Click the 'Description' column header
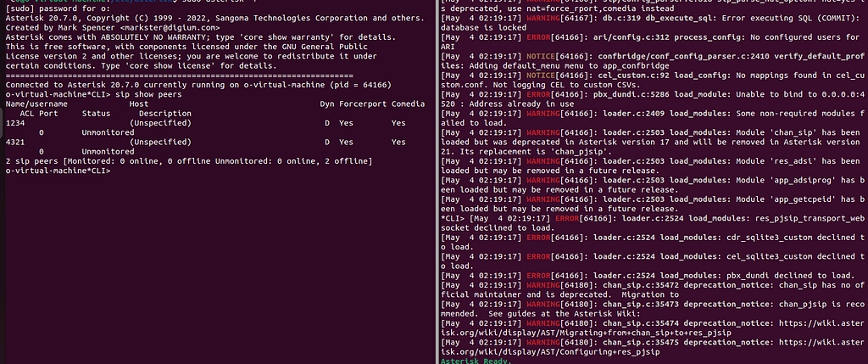 [165, 113]
